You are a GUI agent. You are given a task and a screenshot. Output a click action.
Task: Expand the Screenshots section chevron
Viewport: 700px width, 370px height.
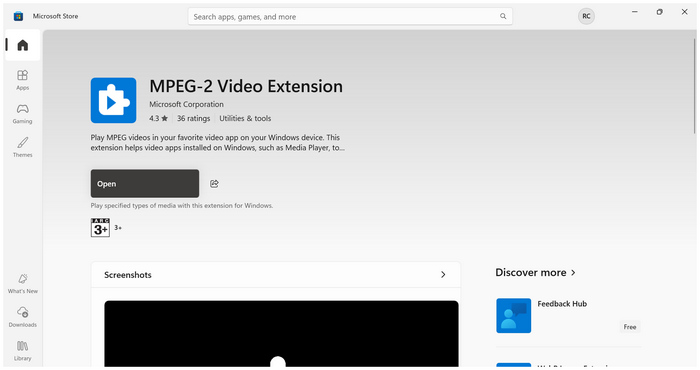point(443,274)
